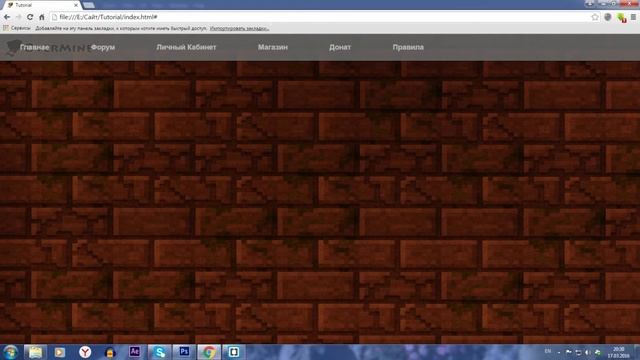The width and height of the screenshot is (640, 360).
Task: Open the headphones app taskbar icon
Action: 110,352
